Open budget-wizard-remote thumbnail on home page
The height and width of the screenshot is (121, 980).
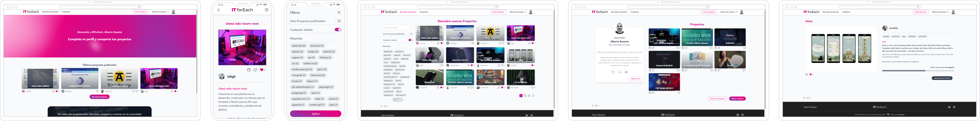click(x=80, y=79)
